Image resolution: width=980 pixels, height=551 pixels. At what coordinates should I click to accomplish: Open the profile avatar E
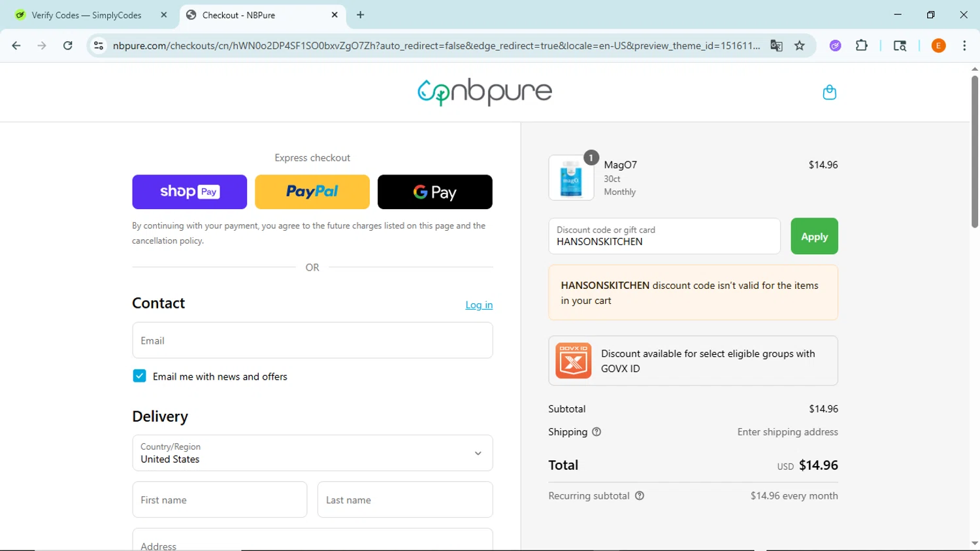[938, 46]
